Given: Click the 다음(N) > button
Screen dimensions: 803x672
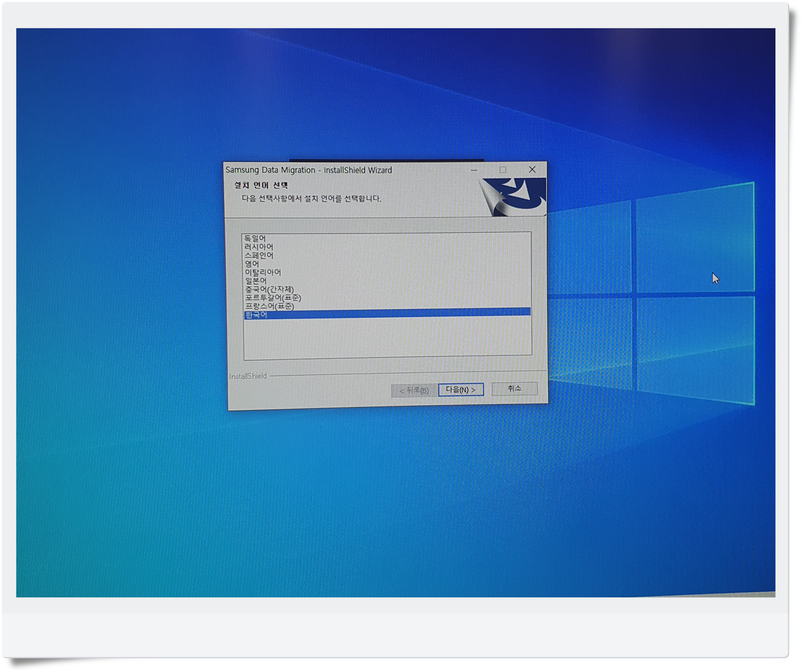Looking at the screenshot, I should pyautogui.click(x=460, y=390).
